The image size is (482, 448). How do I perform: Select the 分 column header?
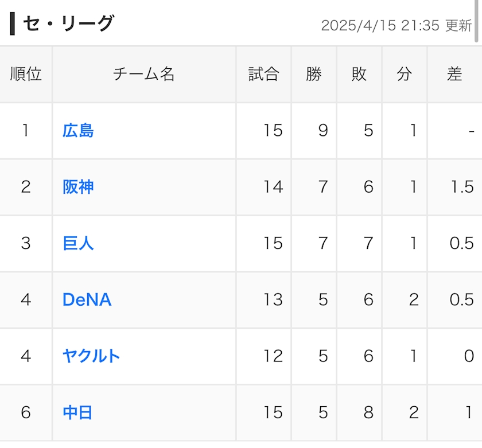[x=405, y=74]
